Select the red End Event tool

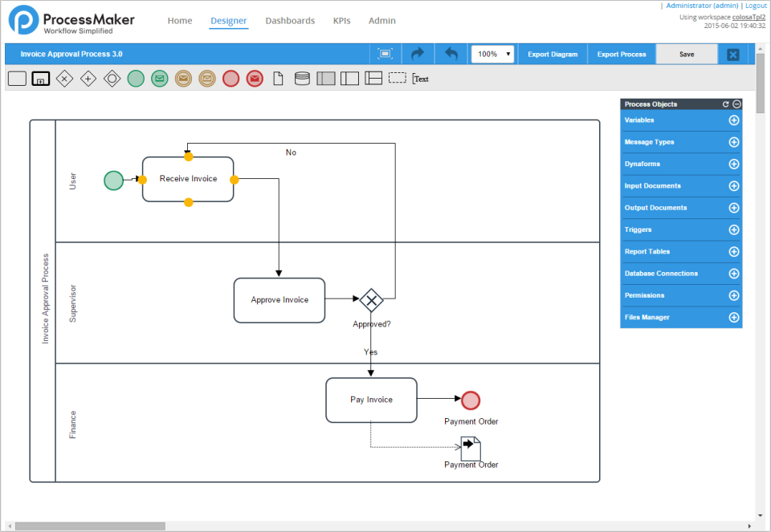pos(230,78)
